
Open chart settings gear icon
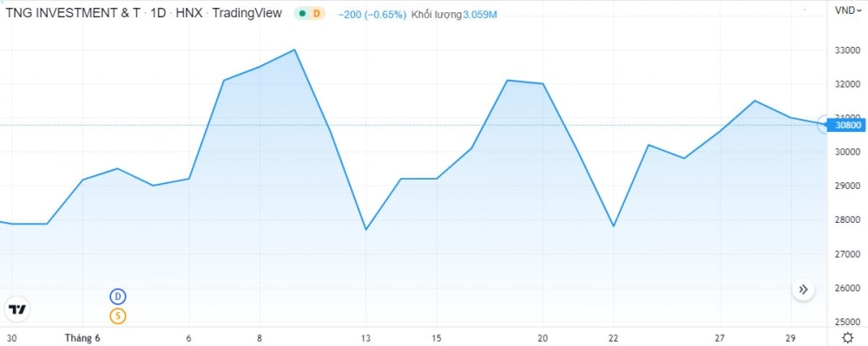(847, 337)
